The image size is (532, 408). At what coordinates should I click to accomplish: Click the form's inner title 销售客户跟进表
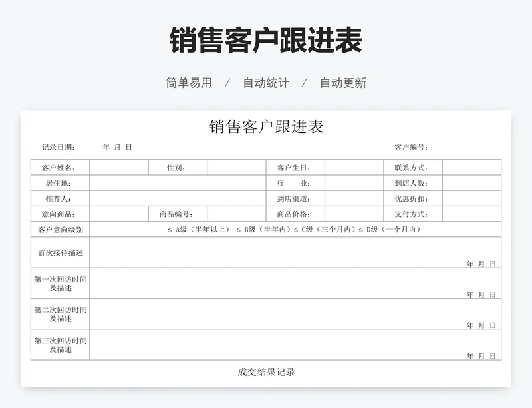[266, 126]
